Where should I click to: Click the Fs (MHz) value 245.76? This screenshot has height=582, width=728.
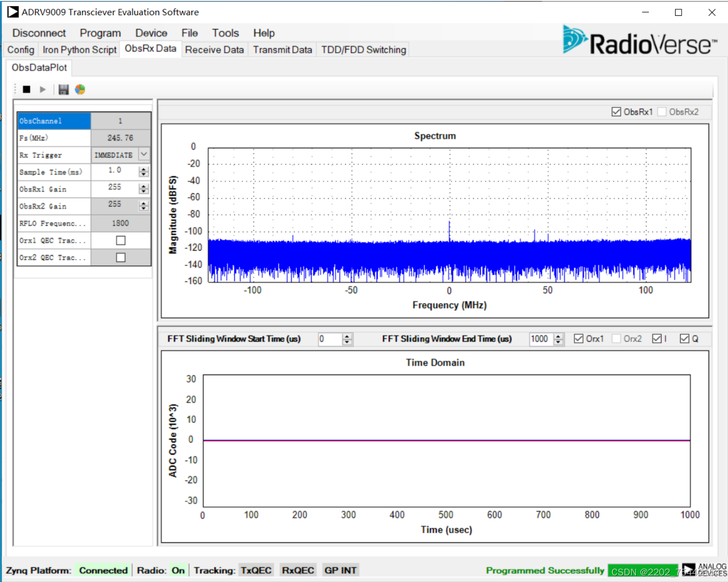[x=120, y=138]
